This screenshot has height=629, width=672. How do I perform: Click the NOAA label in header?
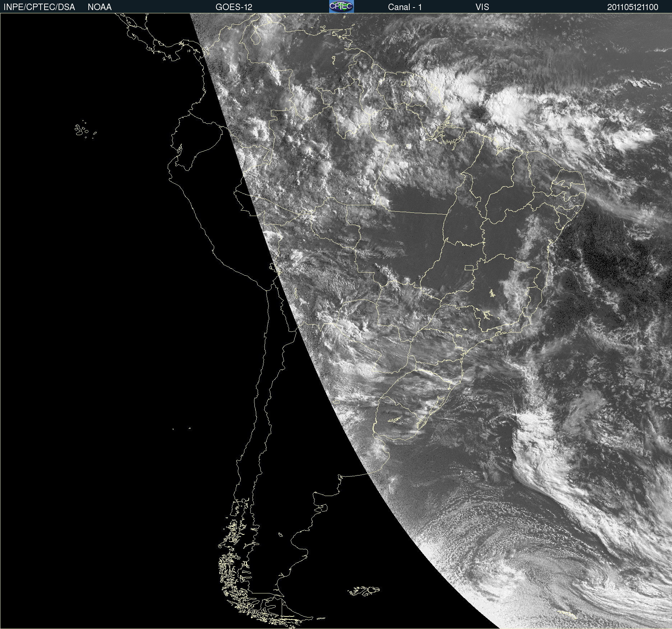pos(100,7)
